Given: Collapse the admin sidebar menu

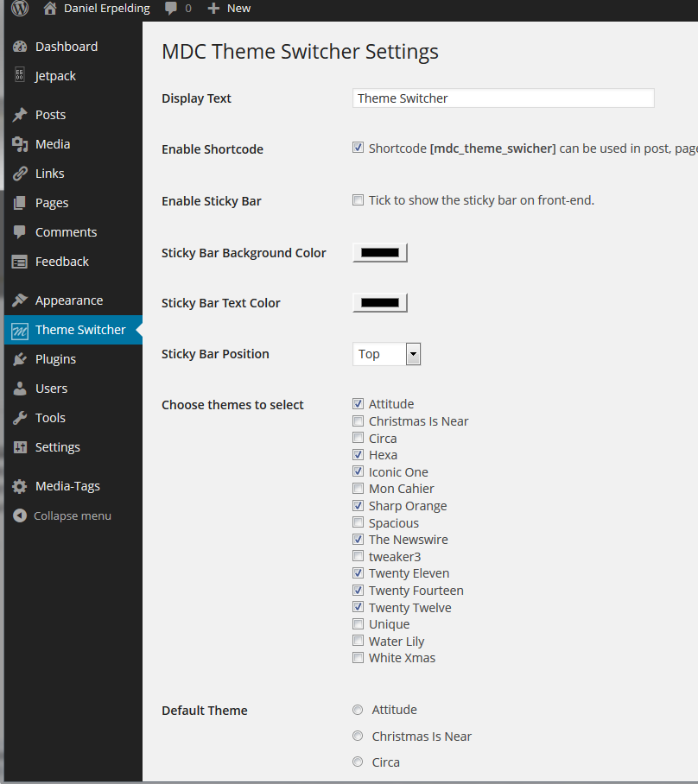Looking at the screenshot, I should [x=62, y=515].
